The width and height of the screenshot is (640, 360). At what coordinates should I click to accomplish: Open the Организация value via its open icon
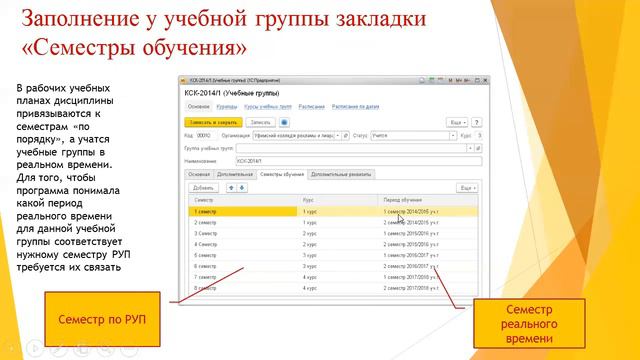tap(346, 136)
